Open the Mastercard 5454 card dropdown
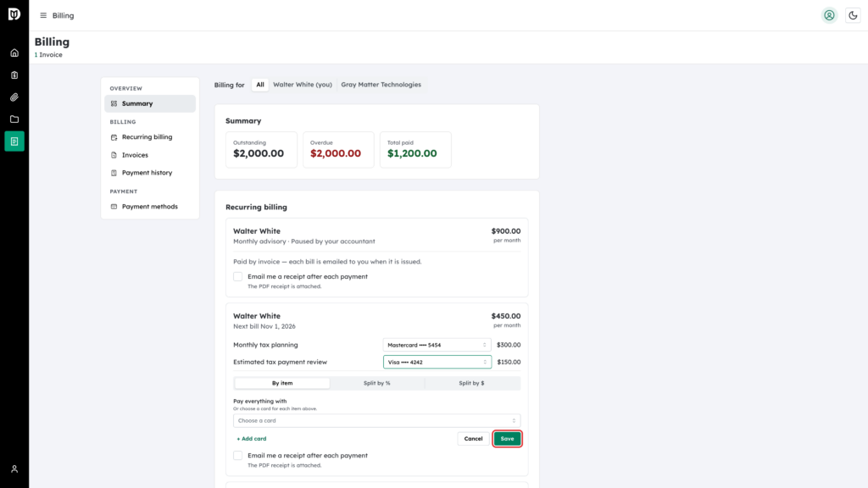 [437, 345]
